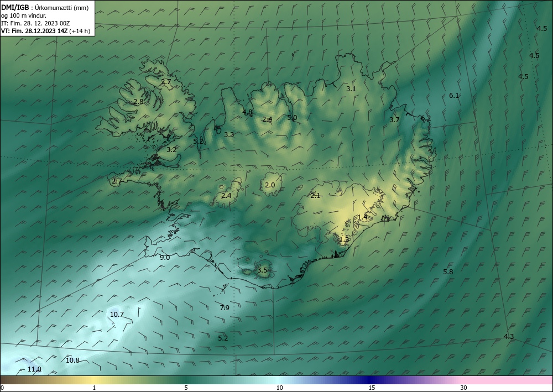
Task: Click the 4.8 value in north Iceland
Action: coord(247,112)
